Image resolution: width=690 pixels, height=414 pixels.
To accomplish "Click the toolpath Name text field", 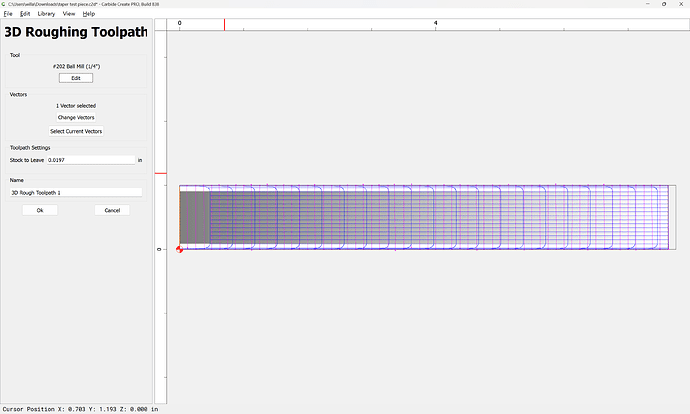I will (x=75, y=192).
